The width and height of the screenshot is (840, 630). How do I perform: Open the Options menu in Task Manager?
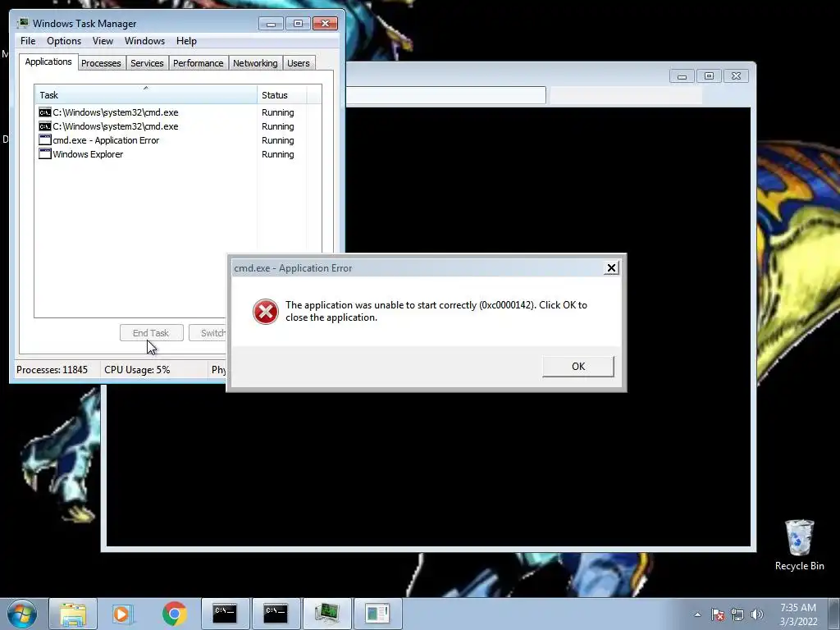[x=64, y=41]
